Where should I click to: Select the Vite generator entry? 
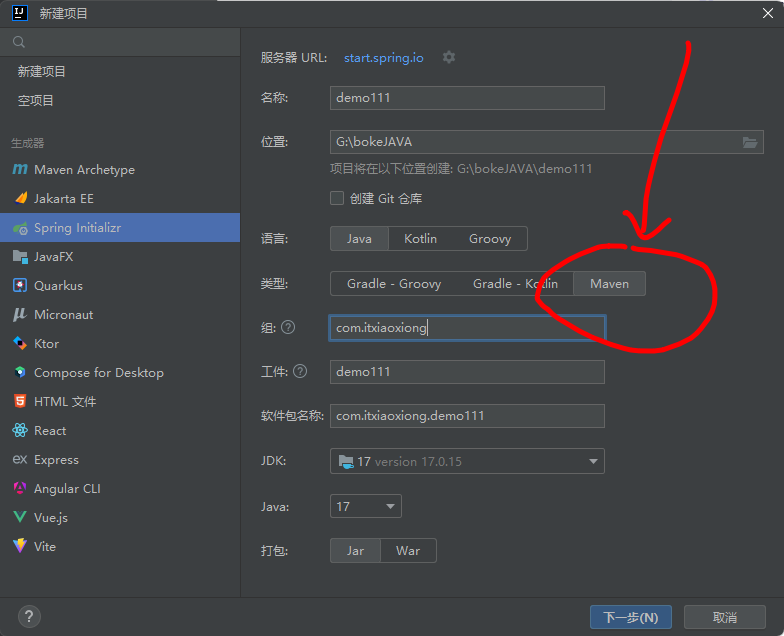coord(120,546)
